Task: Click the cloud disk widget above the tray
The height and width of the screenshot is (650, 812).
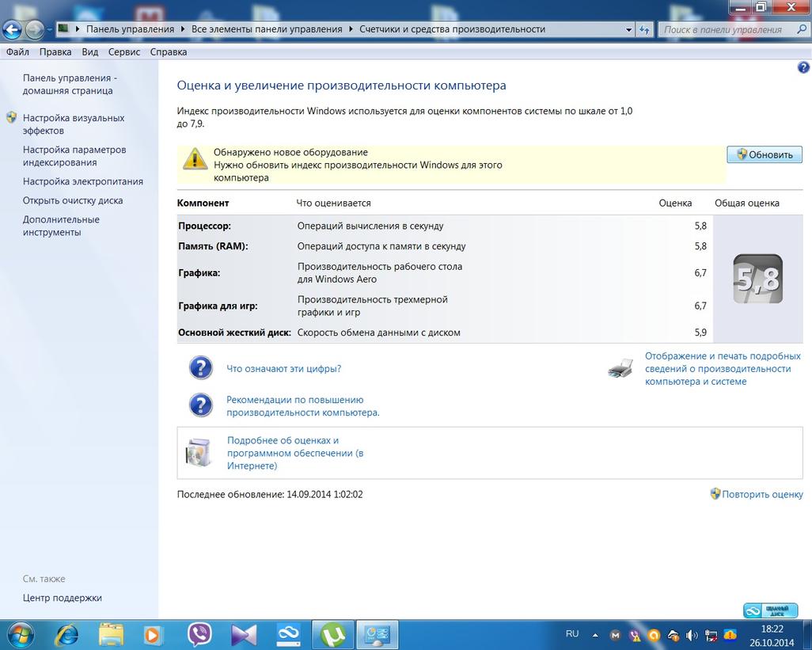Action: [x=772, y=610]
